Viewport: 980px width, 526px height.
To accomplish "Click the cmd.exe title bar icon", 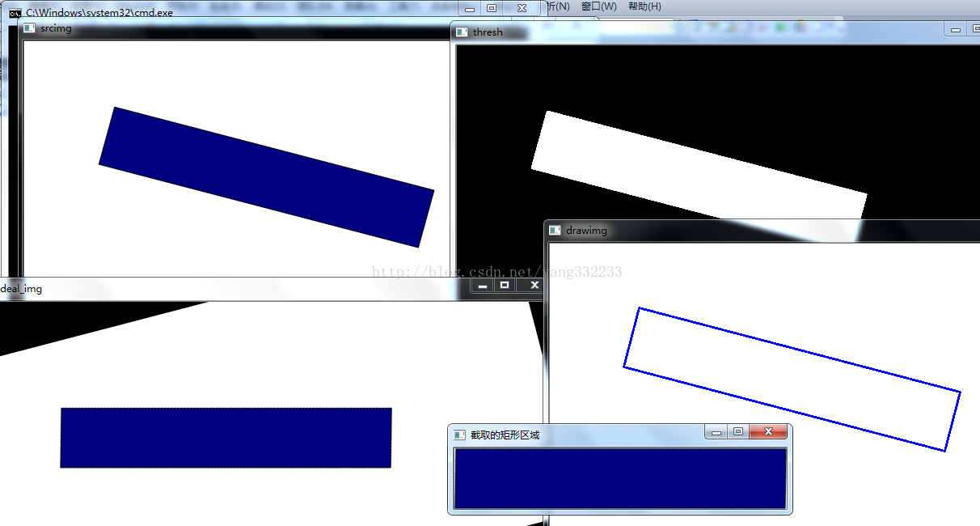I will pyautogui.click(x=15, y=13).
